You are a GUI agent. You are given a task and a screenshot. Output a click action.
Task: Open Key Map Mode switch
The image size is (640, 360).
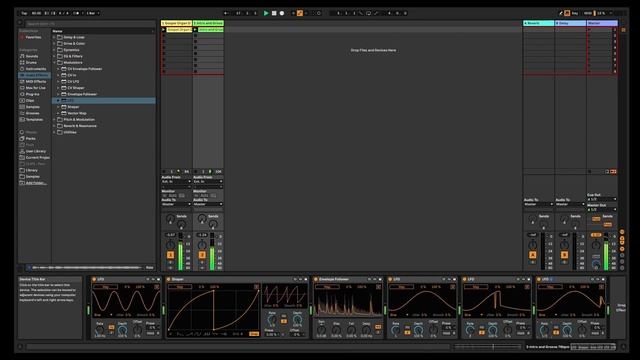[x=575, y=13]
